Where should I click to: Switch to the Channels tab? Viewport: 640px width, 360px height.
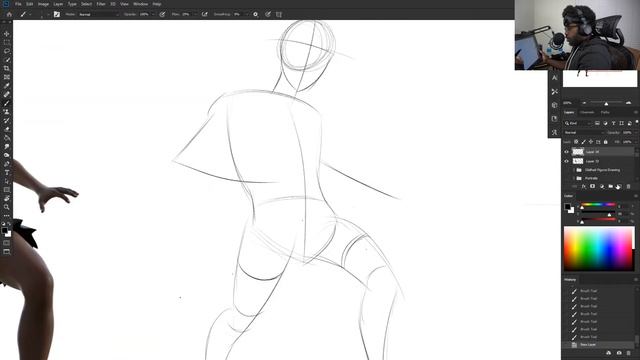pyautogui.click(x=587, y=113)
